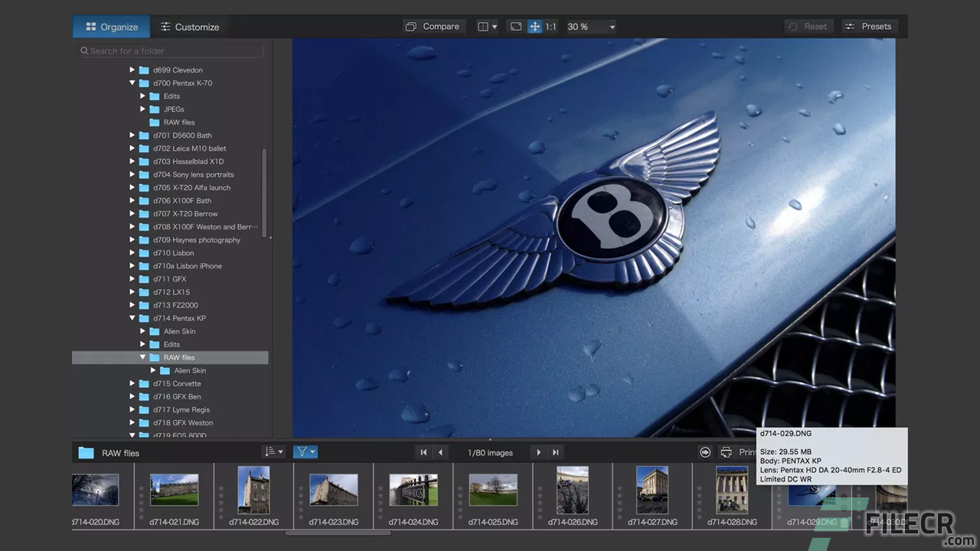Click the filmstrip horizontal scrollbar
This screenshot has height=551, width=980.
338,533
